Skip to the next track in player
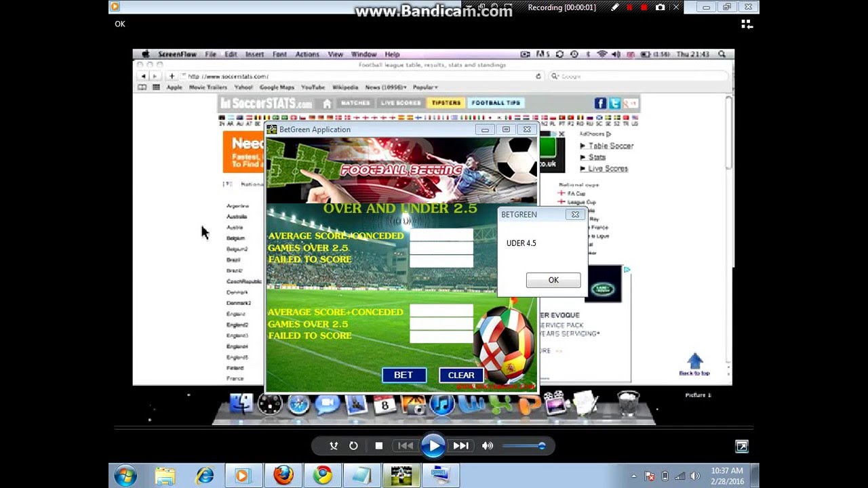This screenshot has width=868, height=488. [x=460, y=445]
